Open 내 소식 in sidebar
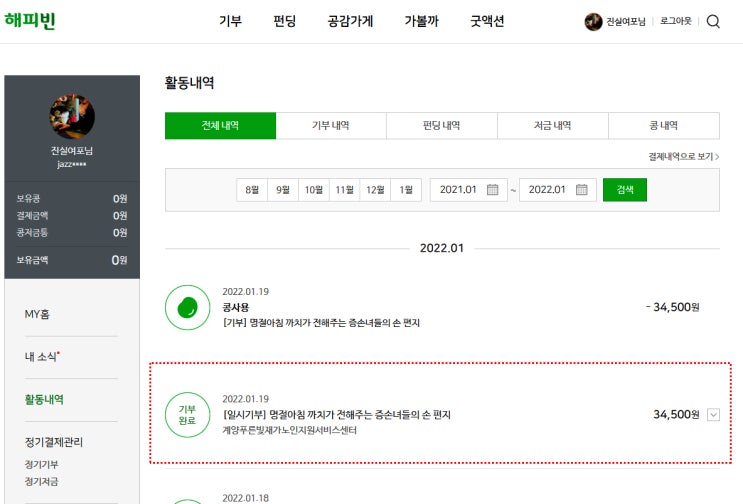 click(x=42, y=356)
